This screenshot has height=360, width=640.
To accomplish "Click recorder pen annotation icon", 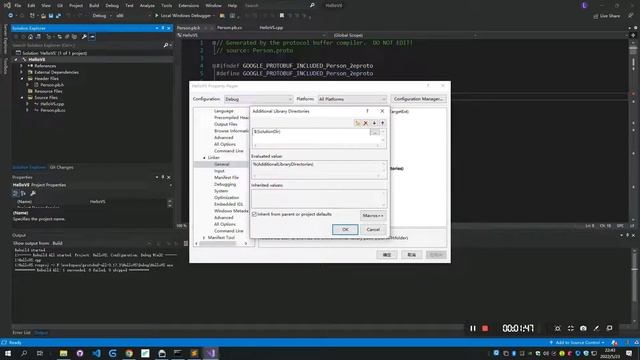I will click(596, 328).
